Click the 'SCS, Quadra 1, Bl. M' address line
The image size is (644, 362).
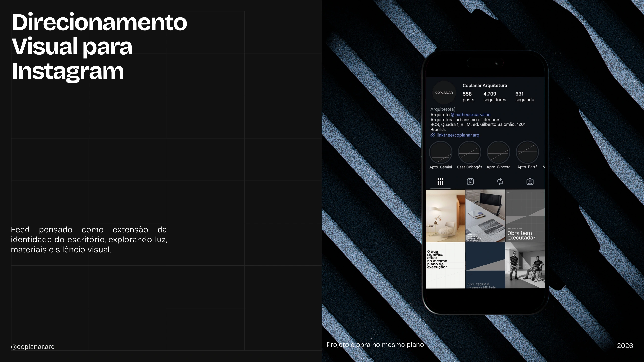[478, 124]
